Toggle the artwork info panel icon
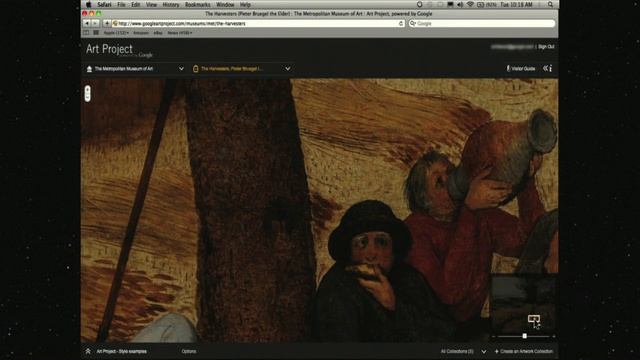 (x=547, y=68)
